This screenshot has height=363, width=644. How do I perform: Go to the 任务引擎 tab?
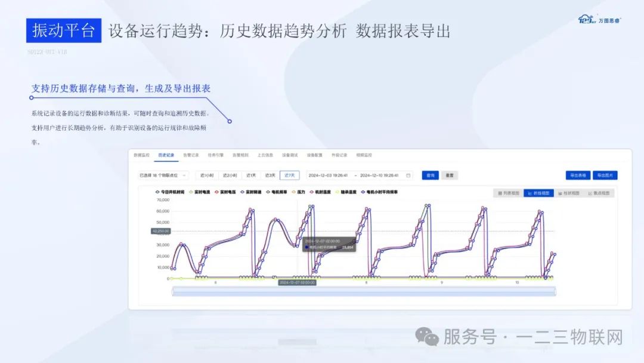(216, 155)
